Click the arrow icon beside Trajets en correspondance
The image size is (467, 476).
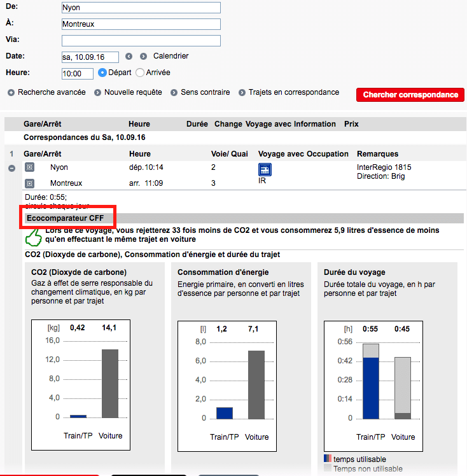click(x=242, y=92)
